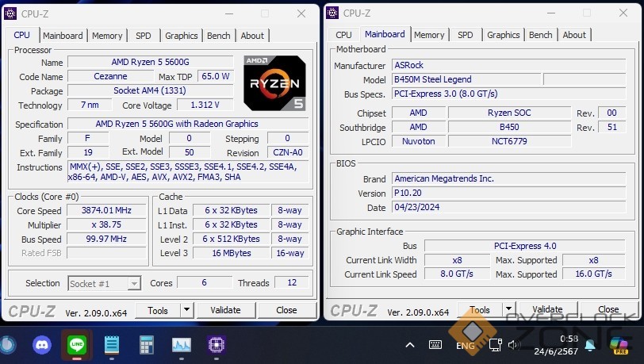Click Tools button in left window
Image resolution: width=644 pixels, height=364 pixels.
(x=158, y=311)
